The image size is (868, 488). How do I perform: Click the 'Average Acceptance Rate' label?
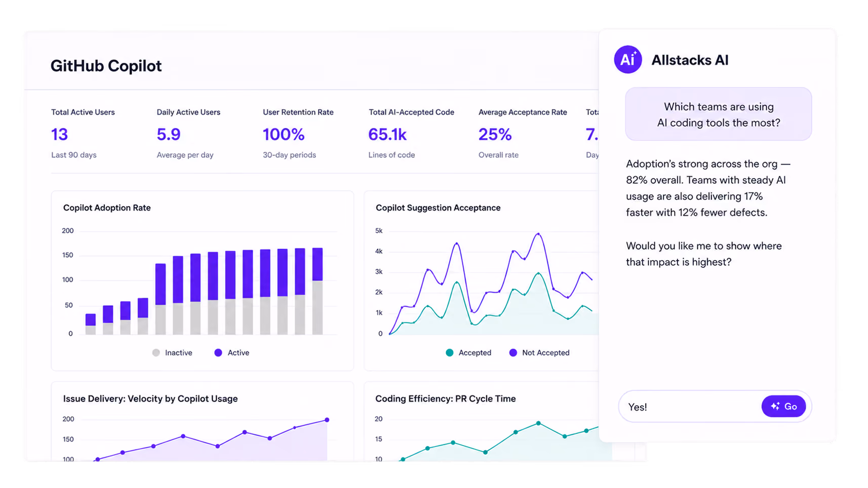click(x=523, y=112)
